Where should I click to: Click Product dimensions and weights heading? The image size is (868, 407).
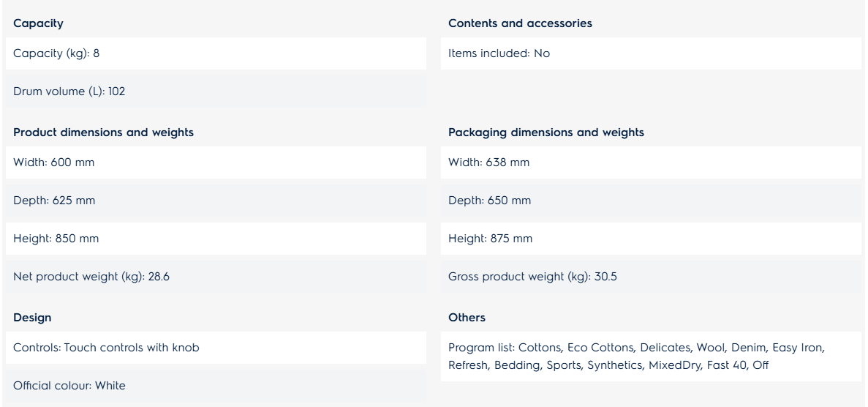pos(104,132)
